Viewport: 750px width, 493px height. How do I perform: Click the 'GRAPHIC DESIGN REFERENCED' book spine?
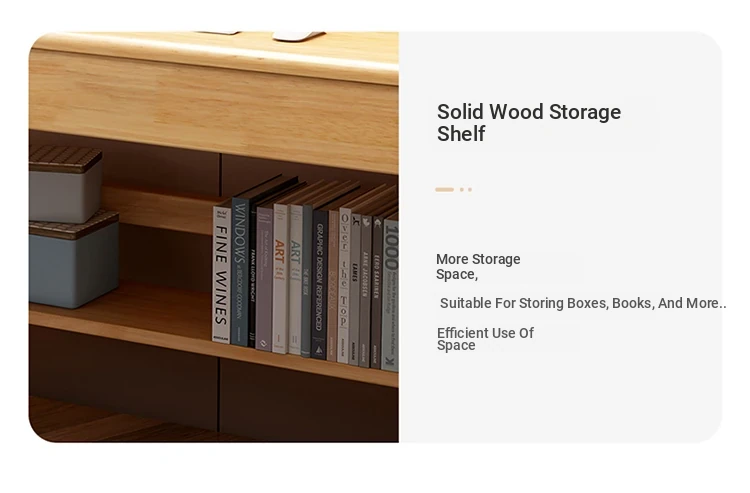tap(320, 285)
